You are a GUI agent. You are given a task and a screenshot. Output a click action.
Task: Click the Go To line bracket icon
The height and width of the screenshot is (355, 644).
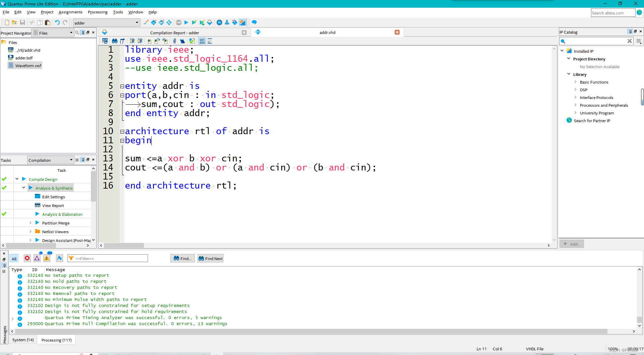(x=122, y=41)
